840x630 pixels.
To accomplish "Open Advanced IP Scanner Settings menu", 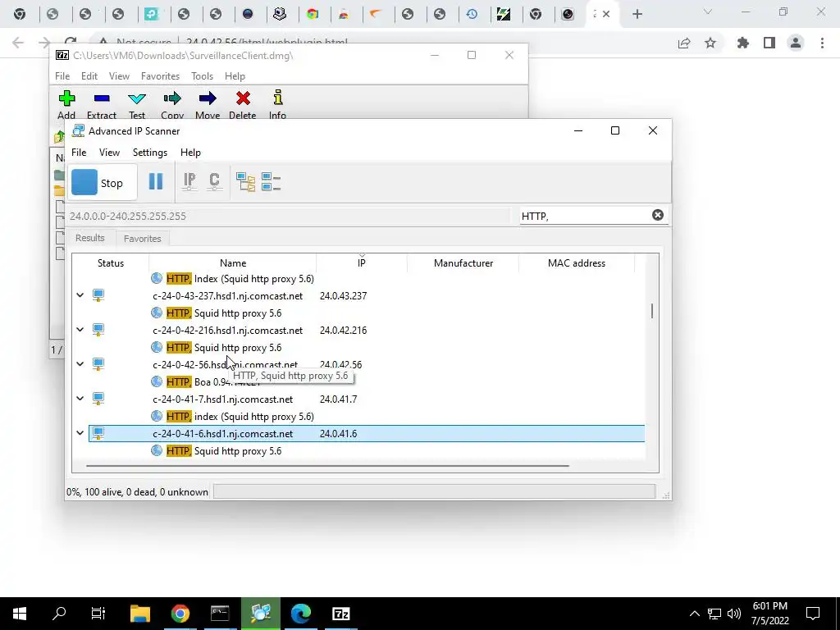I will [x=150, y=152].
